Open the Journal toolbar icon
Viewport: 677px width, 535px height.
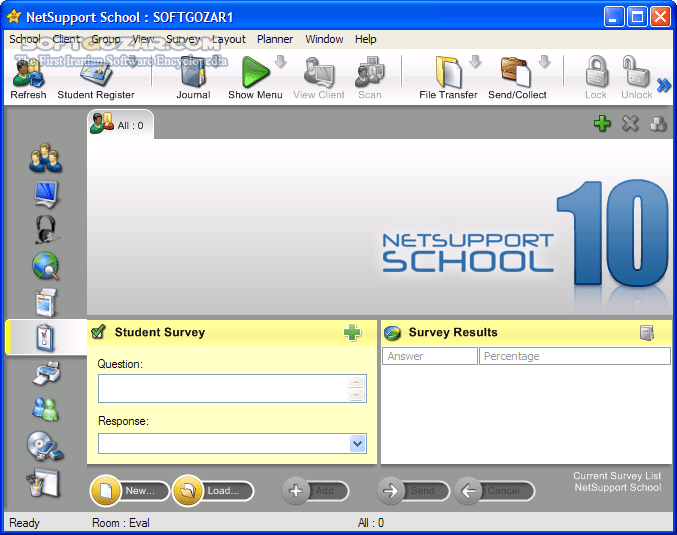(x=193, y=78)
